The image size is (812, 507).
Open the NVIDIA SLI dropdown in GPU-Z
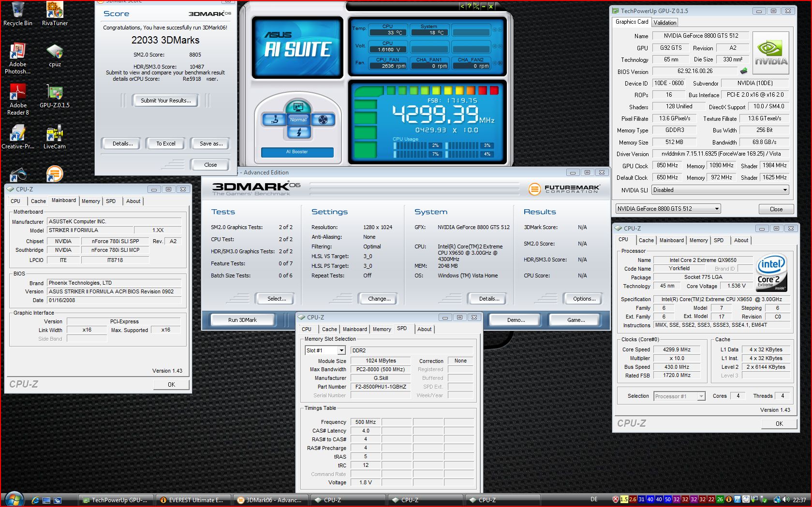pyautogui.click(x=720, y=190)
